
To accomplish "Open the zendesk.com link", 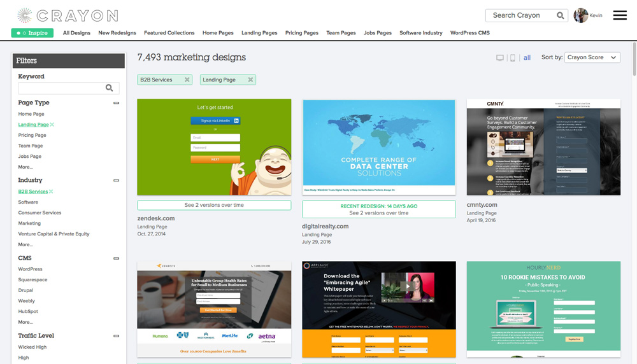I will (156, 218).
